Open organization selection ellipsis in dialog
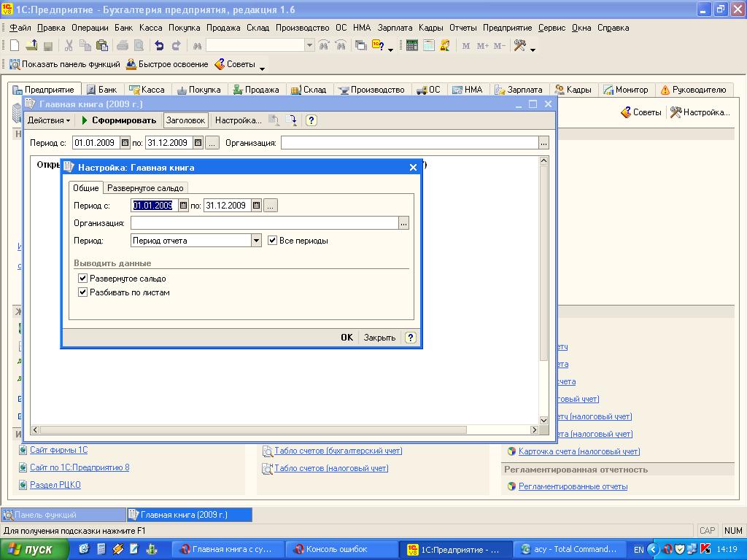 404,223
